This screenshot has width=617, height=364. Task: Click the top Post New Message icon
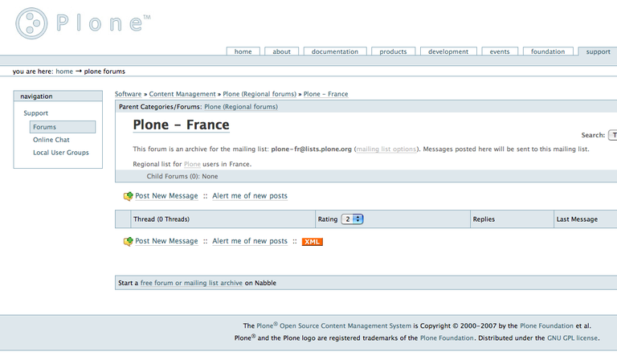[128, 196]
